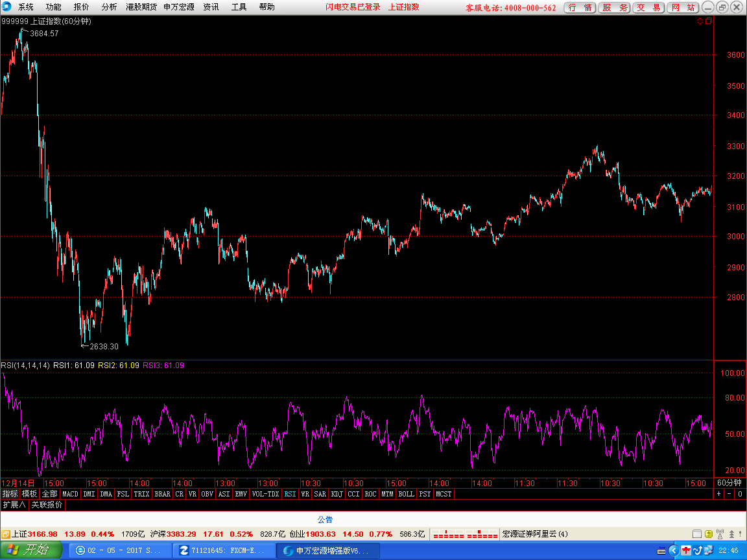Switch indicator to KDJ
This screenshot has width=747, height=560.
(337, 494)
